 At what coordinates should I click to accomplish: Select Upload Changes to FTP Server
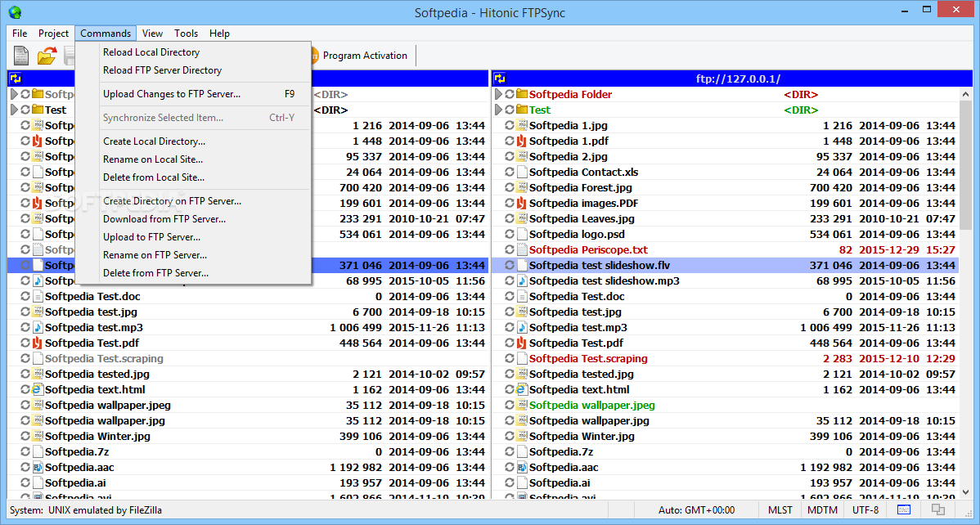pos(192,94)
